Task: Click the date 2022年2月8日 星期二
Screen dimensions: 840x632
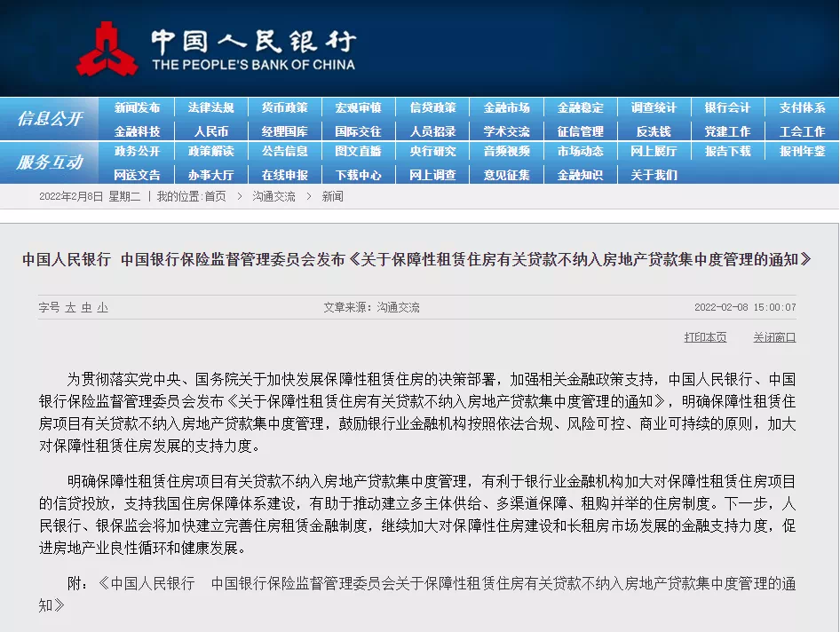Action: [90, 196]
